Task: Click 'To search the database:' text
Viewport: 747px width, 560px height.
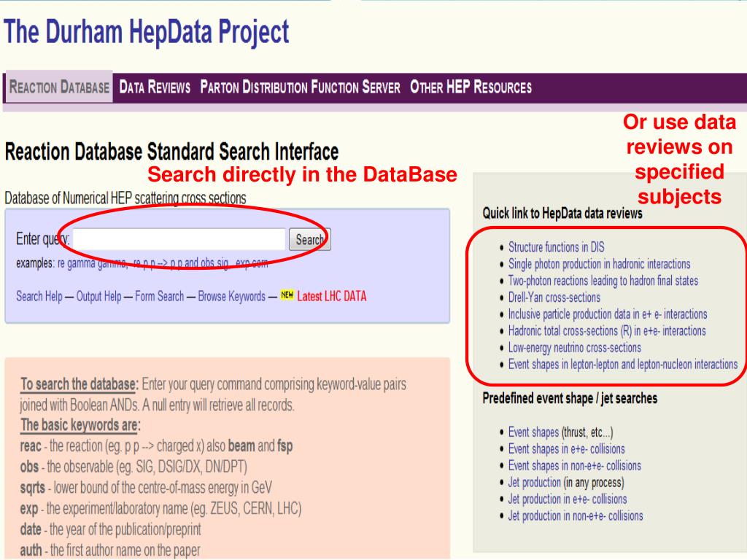Action: click(79, 384)
